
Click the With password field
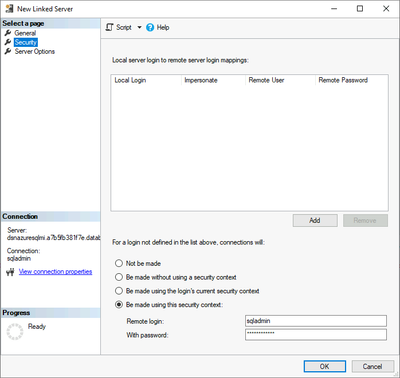click(x=316, y=335)
